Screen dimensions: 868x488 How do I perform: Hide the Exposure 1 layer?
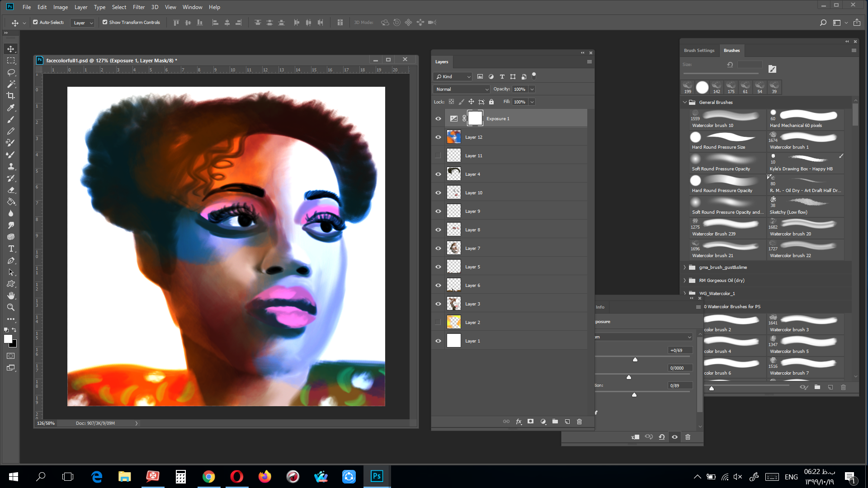(438, 119)
